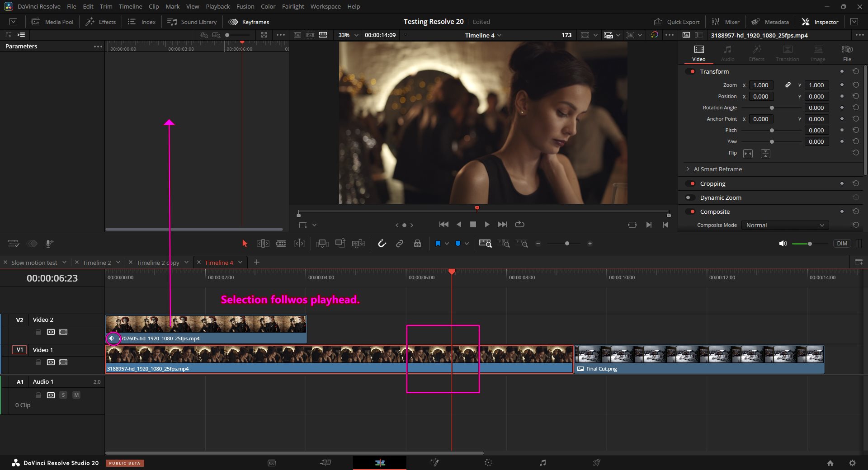Select the Selection Mode arrow tool
868x470 pixels.
click(245, 244)
